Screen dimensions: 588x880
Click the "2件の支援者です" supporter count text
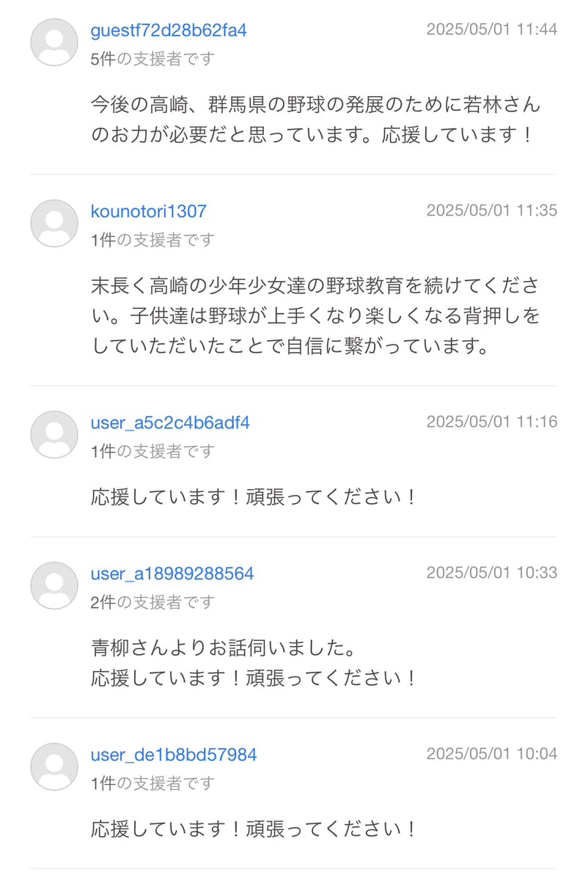click(152, 602)
